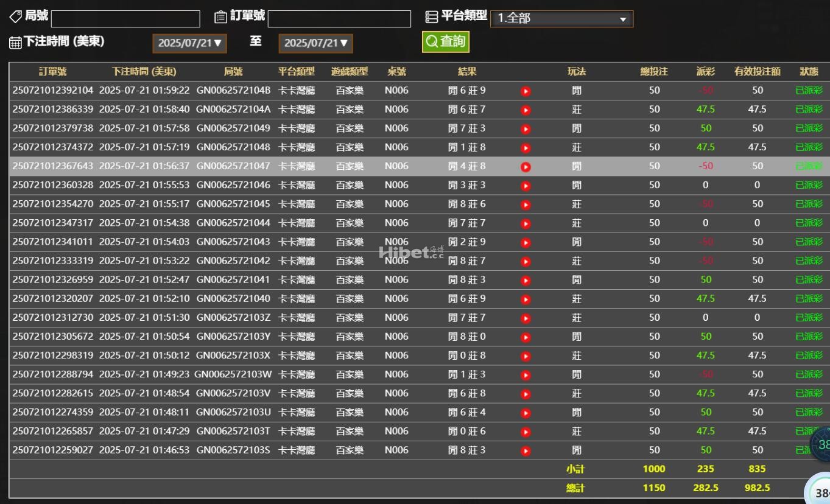Open replay icon for round GN00625721047
Screen dimensions: 830x504
(526, 167)
